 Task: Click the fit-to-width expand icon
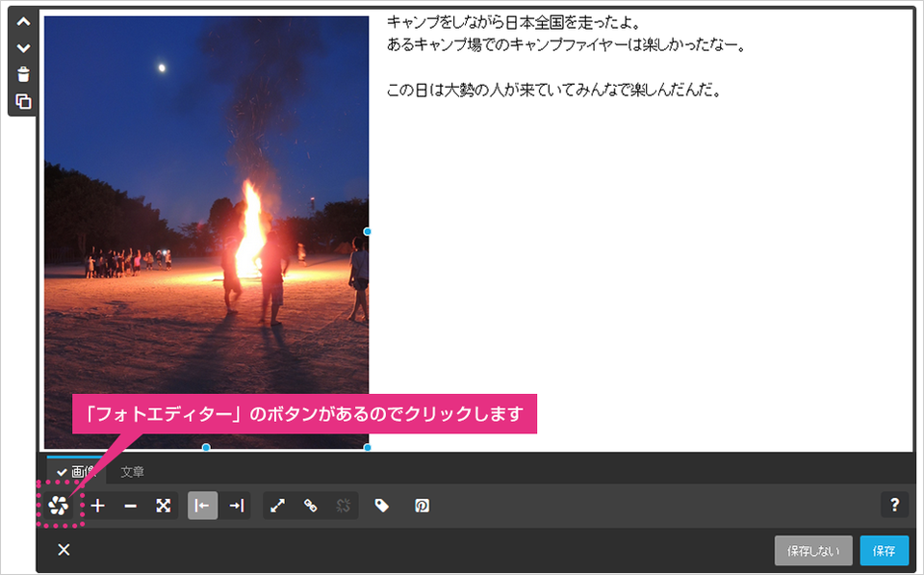(164, 506)
